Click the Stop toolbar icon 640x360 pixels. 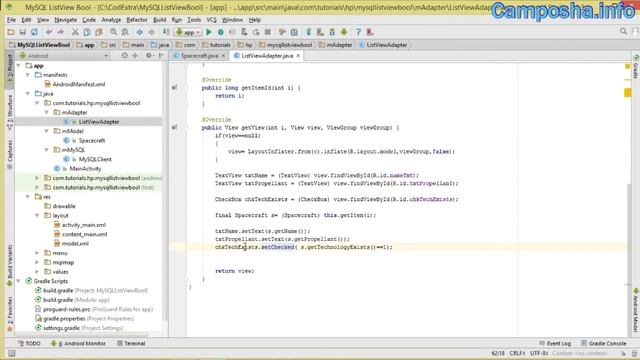pyautogui.click(x=268, y=32)
